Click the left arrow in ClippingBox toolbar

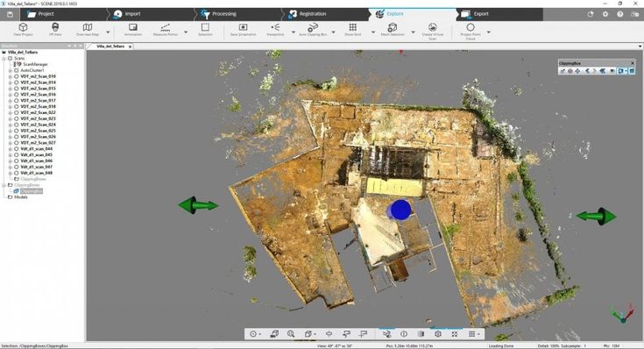pos(587,71)
